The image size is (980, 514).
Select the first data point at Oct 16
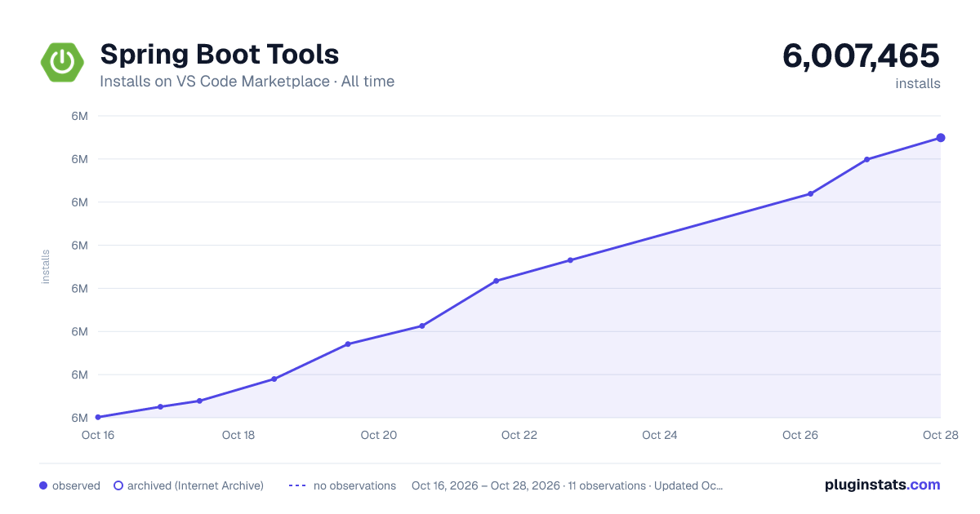pyautogui.click(x=98, y=417)
